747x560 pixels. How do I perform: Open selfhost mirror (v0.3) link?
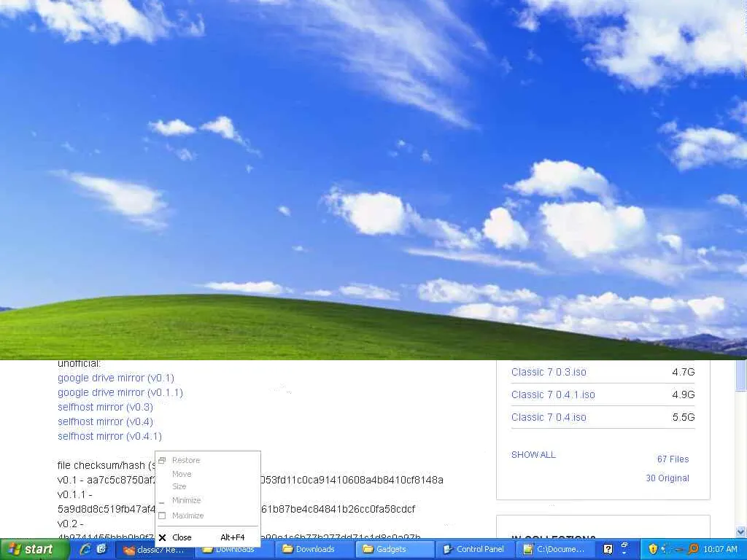click(105, 407)
